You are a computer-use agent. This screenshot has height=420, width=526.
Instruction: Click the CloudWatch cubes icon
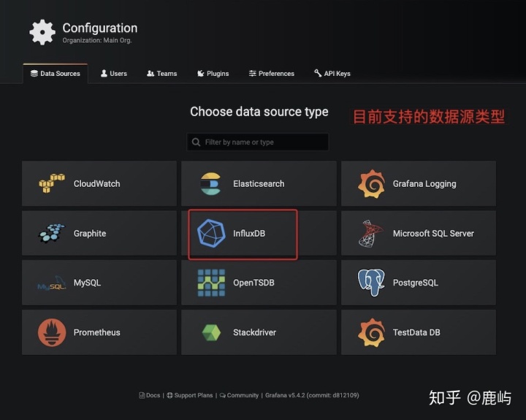point(52,183)
